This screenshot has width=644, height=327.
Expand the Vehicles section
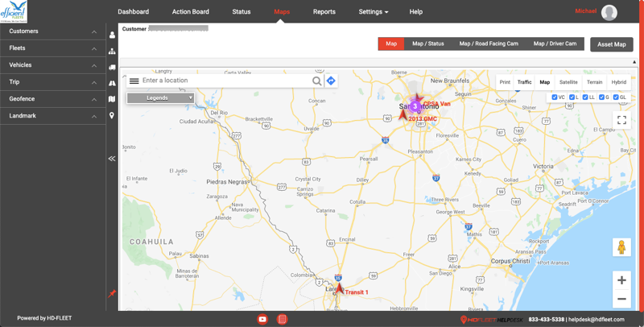[x=52, y=65]
